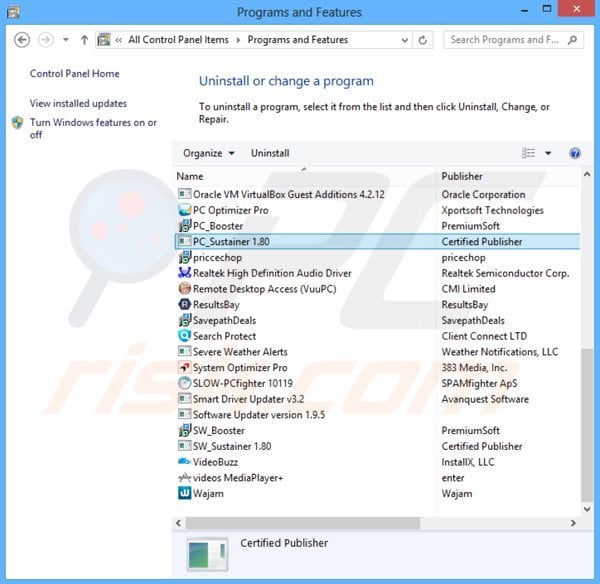Click Certified Publisher details pane thumbnail
This screenshot has height=584, width=600.
[x=207, y=554]
